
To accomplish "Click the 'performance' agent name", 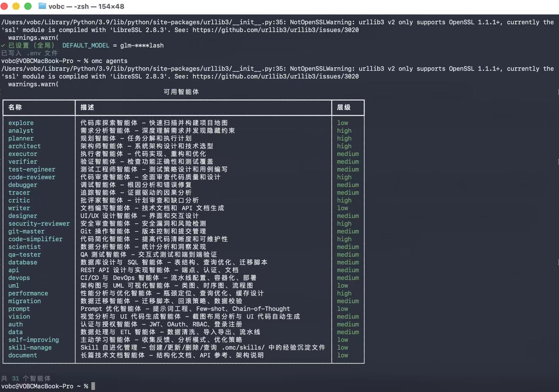I will 28,293.
